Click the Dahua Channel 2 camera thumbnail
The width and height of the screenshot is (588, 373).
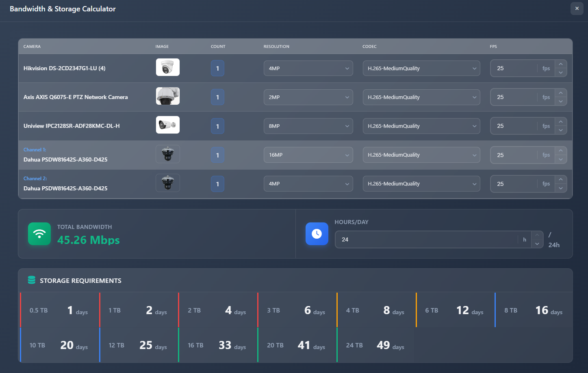[167, 183]
